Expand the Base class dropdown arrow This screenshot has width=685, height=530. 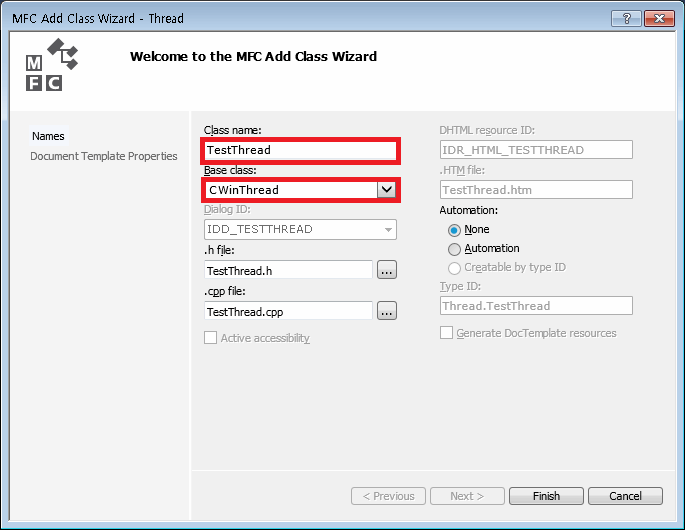tap(387, 190)
